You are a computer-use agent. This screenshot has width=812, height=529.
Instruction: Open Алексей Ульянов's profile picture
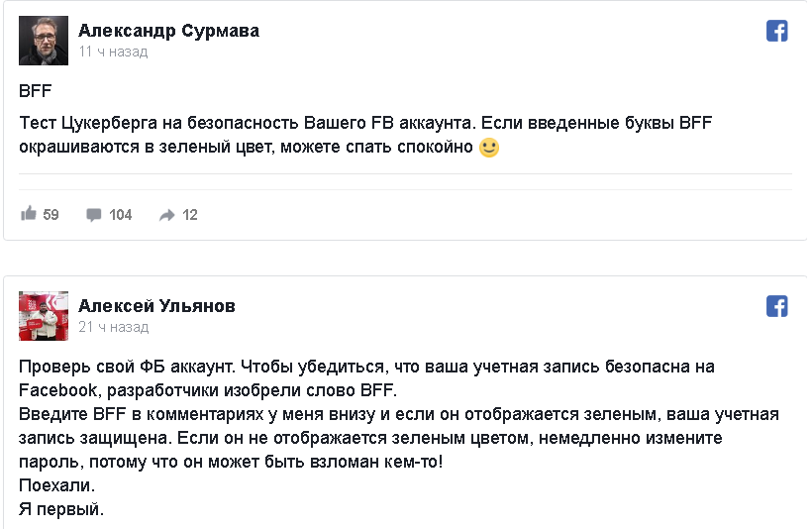[45, 316]
